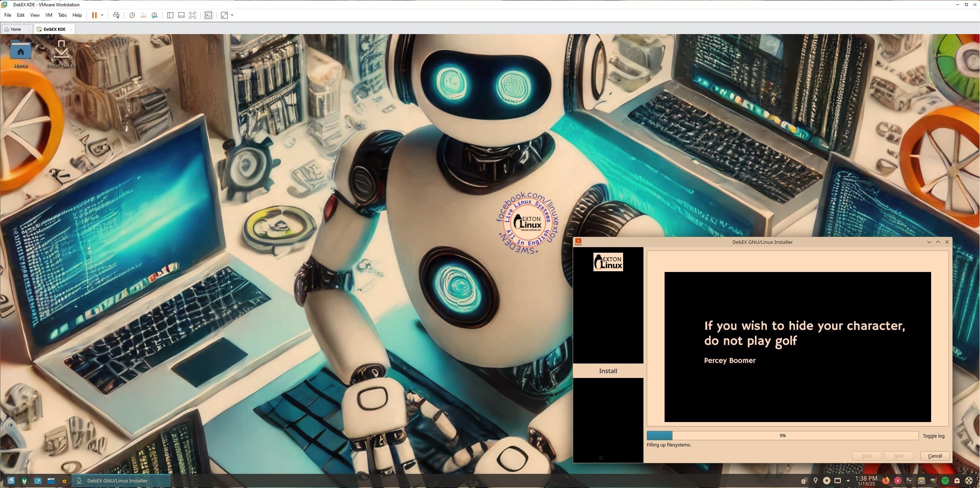The image size is (980, 488).
Task: Click the orange circular taskbar icon
Action: coord(64,481)
